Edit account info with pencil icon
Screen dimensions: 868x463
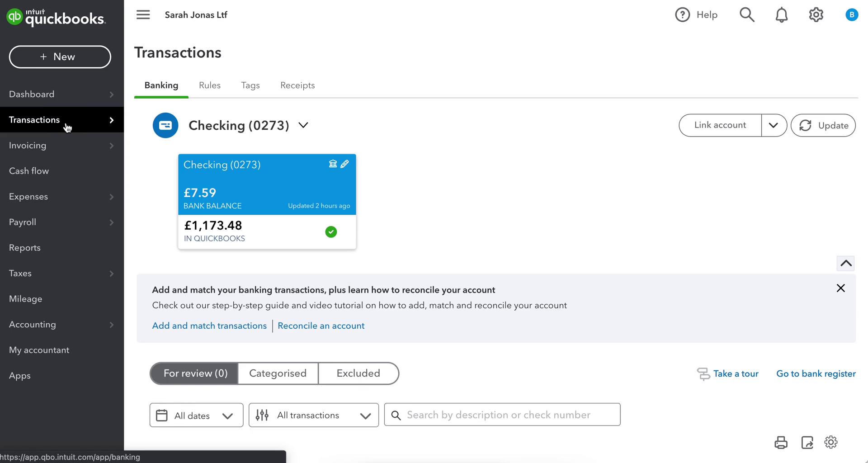344,164
